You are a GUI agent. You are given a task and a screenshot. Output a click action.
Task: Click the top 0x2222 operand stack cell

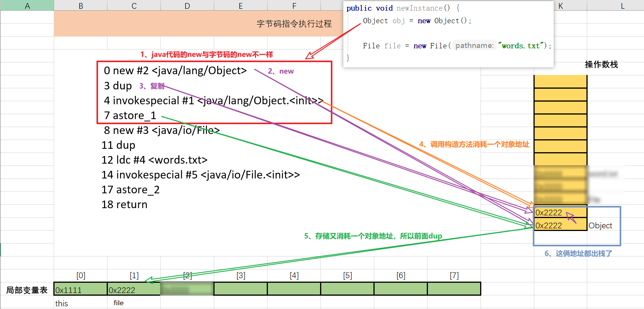click(x=560, y=212)
